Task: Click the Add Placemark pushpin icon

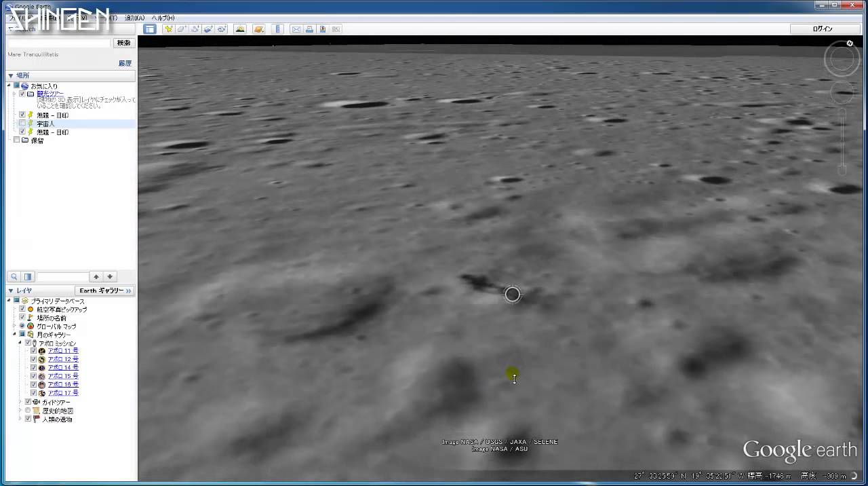Action: (x=168, y=29)
